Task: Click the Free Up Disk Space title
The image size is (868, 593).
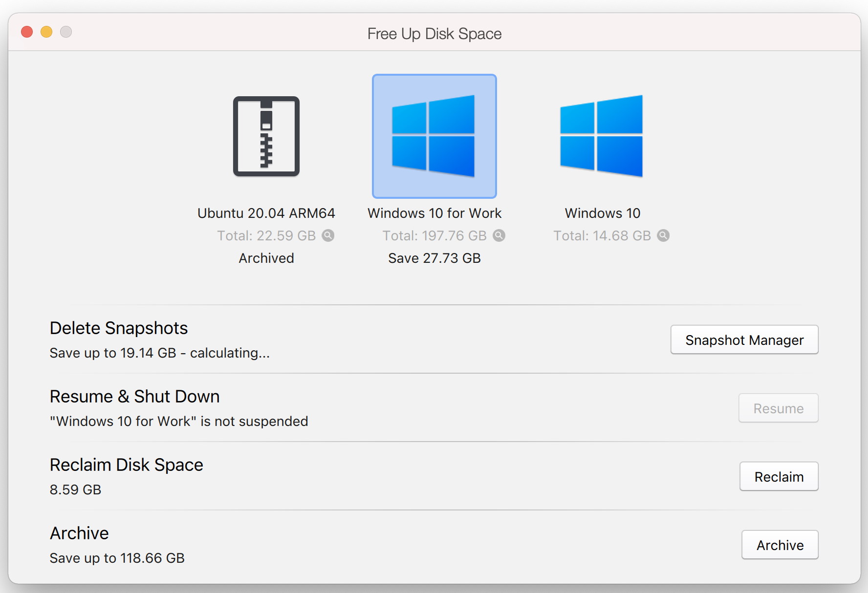Action: point(434,34)
